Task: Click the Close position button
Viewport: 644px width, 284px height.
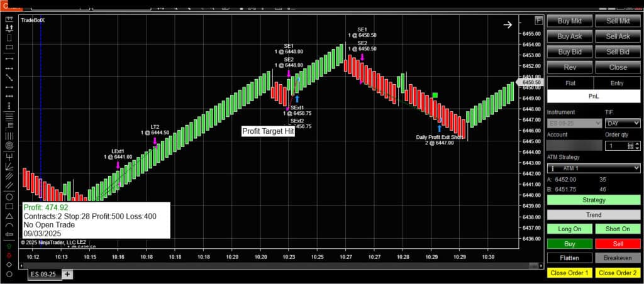Action: pyautogui.click(x=618, y=67)
